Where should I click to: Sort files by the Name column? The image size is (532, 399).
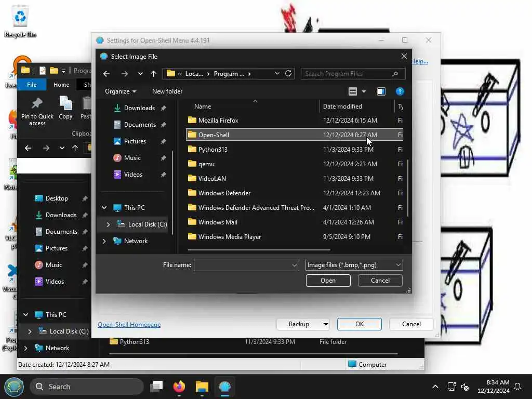tap(203, 107)
